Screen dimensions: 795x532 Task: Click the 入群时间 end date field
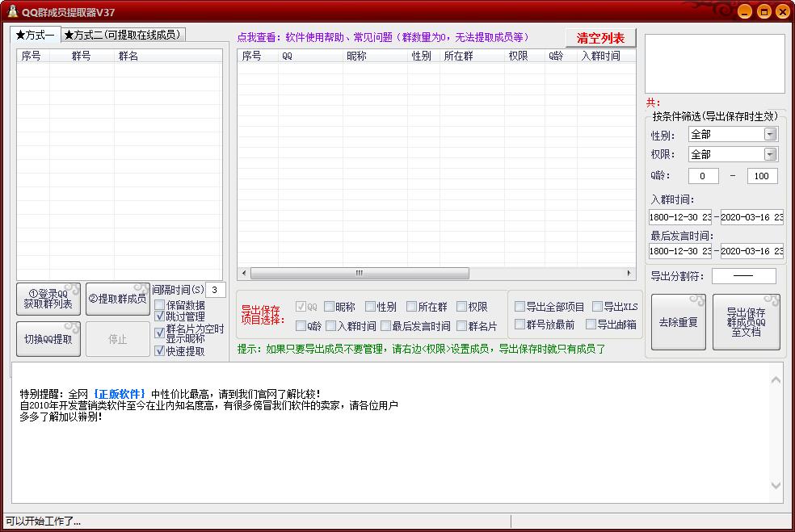point(752,217)
